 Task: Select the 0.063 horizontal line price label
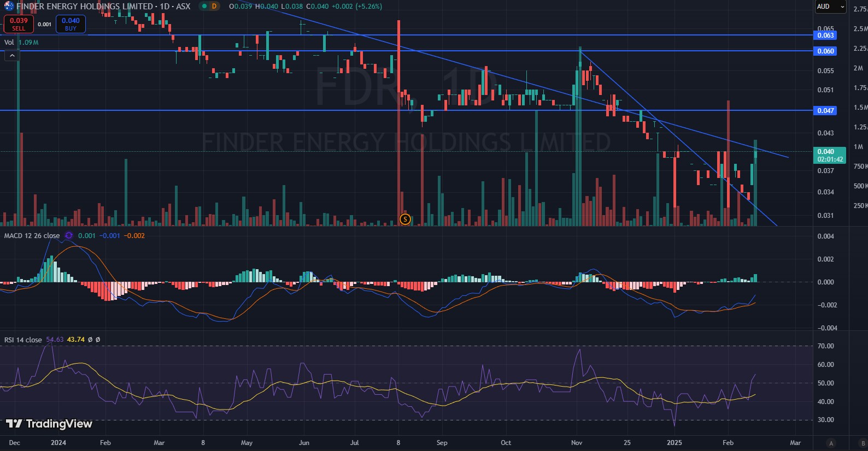825,35
